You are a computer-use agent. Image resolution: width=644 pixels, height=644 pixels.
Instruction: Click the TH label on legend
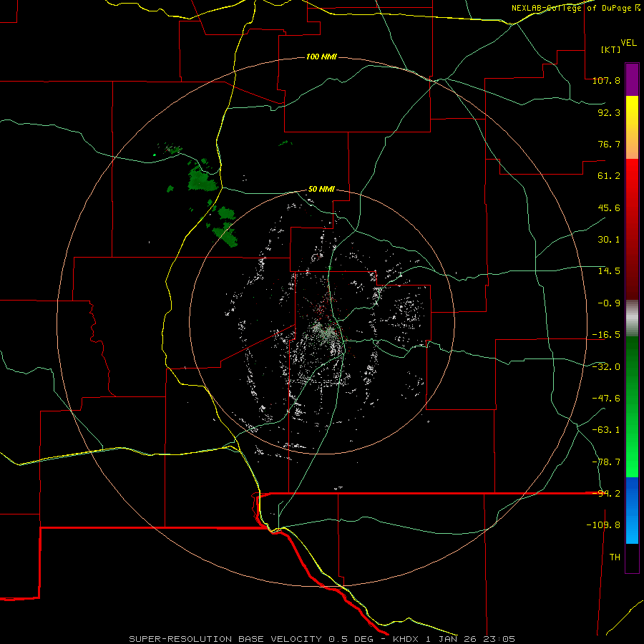point(615,557)
